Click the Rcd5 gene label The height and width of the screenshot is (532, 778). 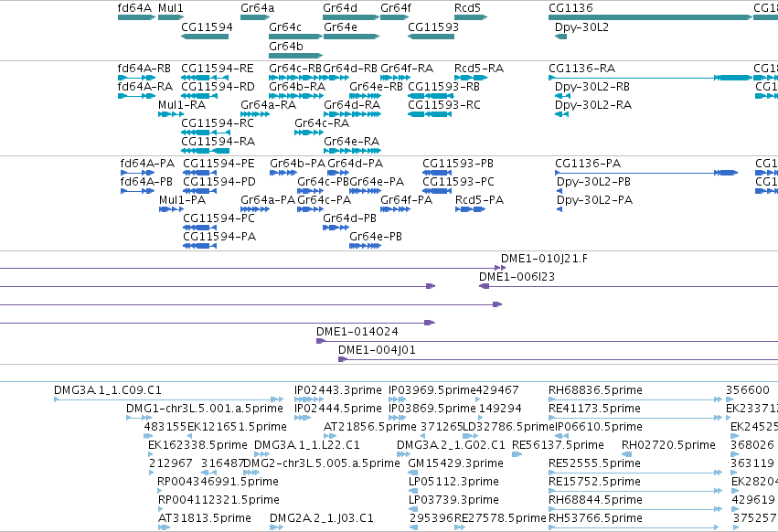(467, 8)
